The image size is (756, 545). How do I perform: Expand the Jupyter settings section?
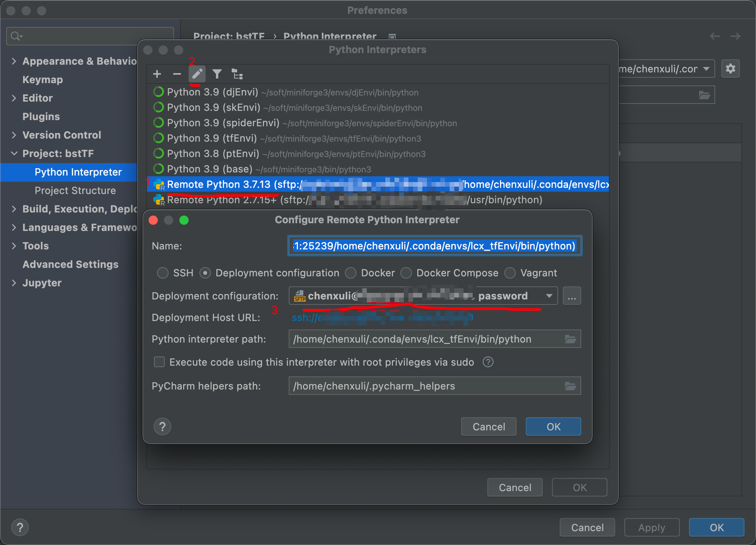14,283
